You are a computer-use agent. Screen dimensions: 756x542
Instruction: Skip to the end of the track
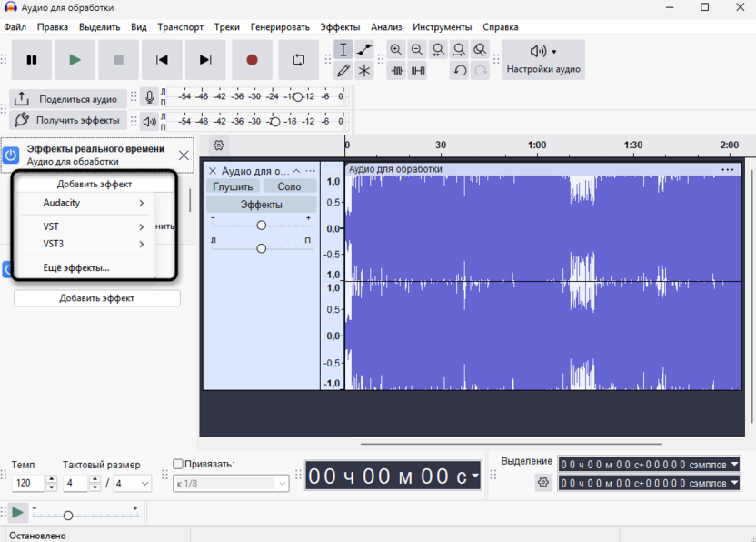click(205, 60)
